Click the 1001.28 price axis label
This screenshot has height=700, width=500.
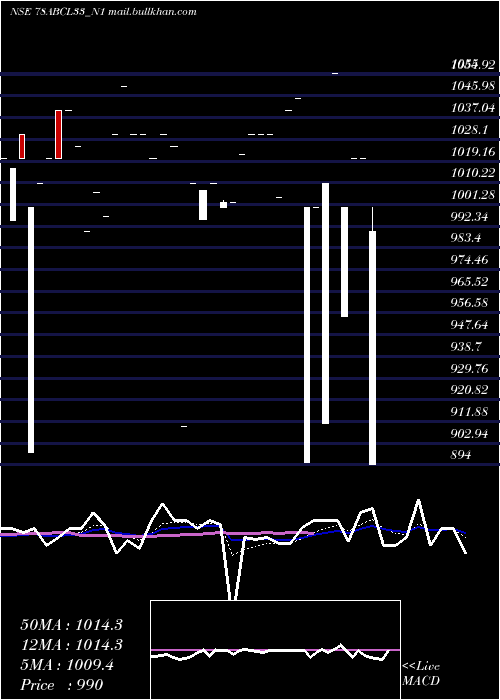[473, 195]
